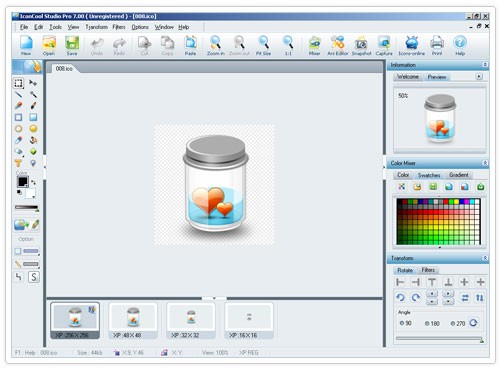This screenshot has width=500, height=370.
Task: Collapse the left toolbox arrow
Action: point(45,167)
